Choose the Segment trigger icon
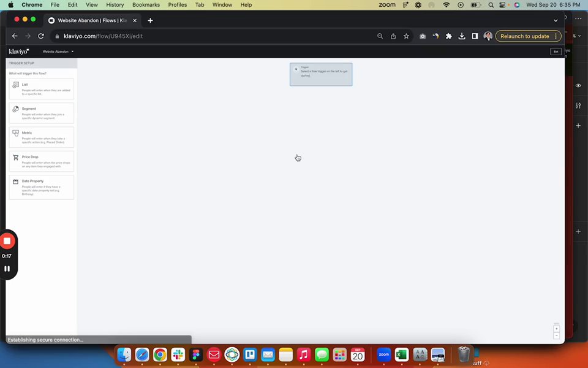Image resolution: width=588 pixels, height=368 pixels. pos(16,109)
